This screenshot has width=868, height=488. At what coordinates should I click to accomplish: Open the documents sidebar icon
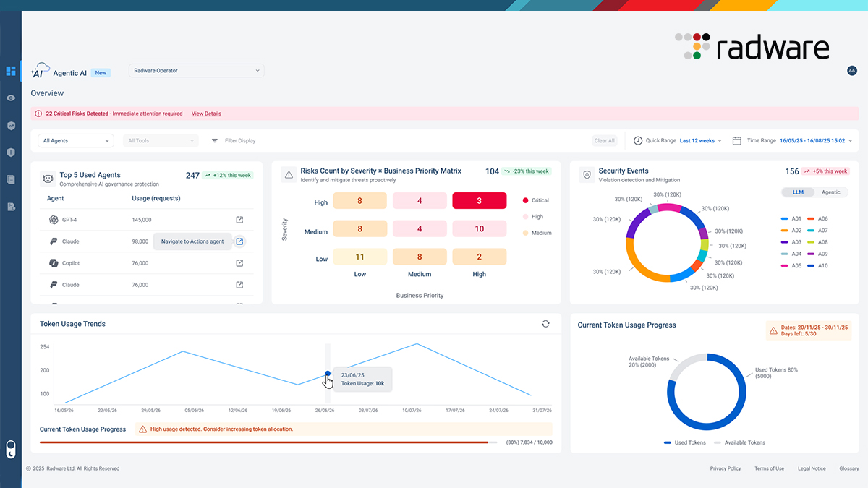click(x=11, y=179)
